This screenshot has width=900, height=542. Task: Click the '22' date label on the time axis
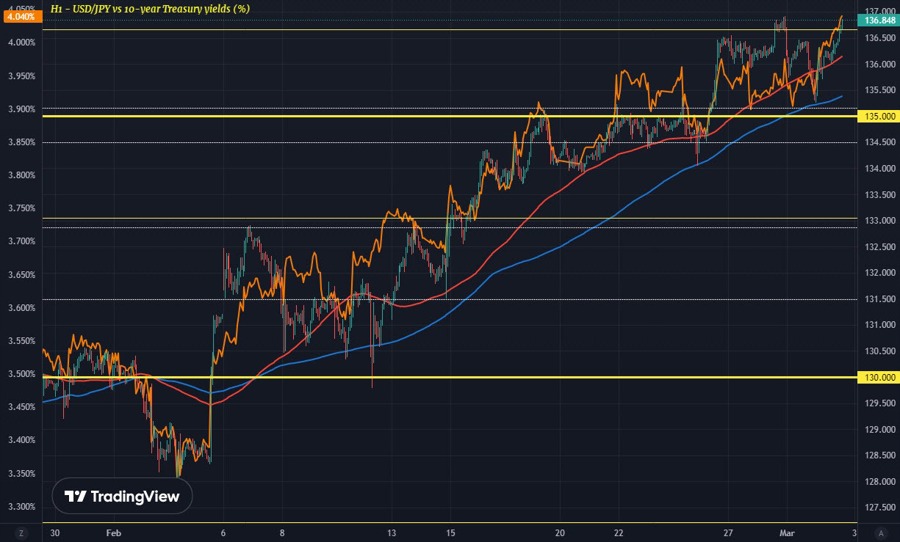618,533
